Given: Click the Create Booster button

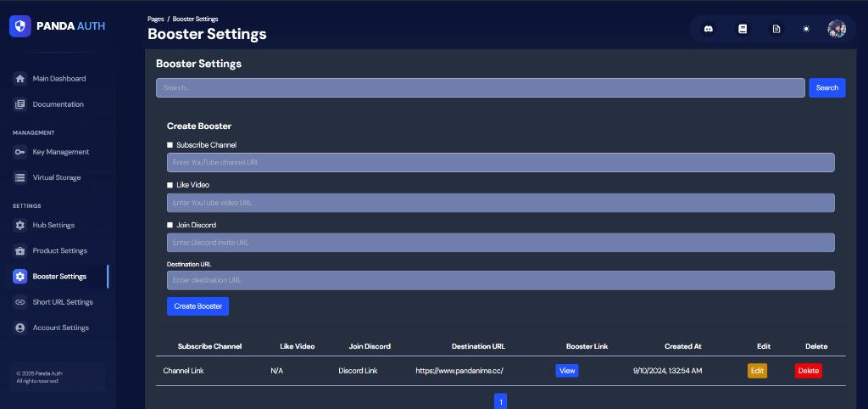Looking at the screenshot, I should tap(198, 306).
